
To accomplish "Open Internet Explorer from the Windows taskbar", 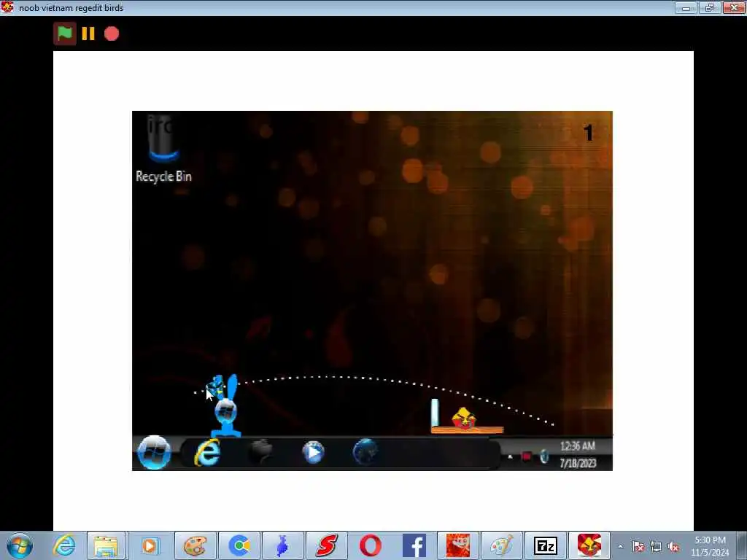I will pyautogui.click(x=64, y=545).
